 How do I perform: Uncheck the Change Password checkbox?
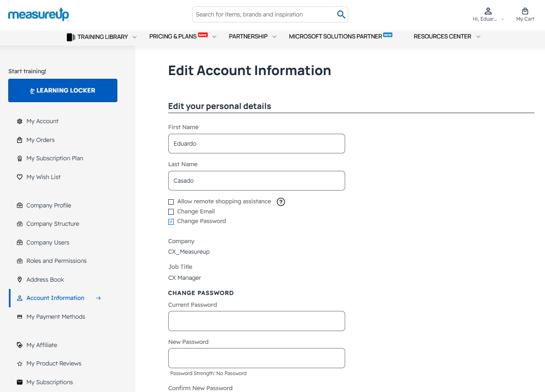pos(171,222)
